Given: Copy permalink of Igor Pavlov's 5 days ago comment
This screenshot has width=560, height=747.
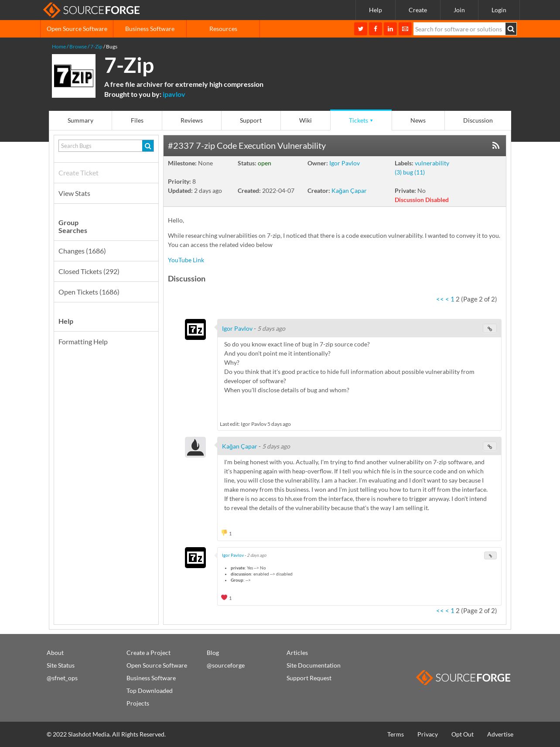Looking at the screenshot, I should [490, 329].
